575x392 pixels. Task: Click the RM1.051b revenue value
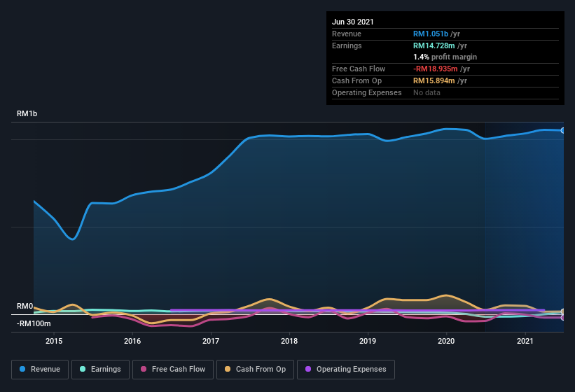click(431, 34)
